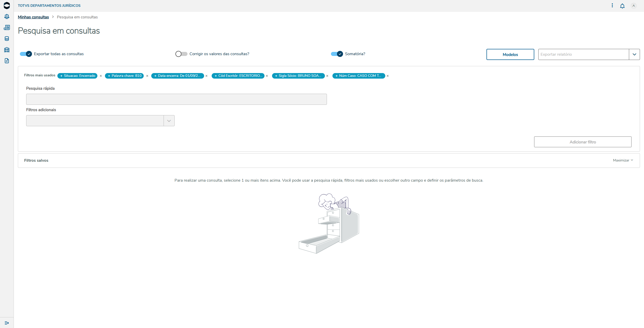Maximize the Filtros salvos section
Viewport: 644px width, 328px height.
tap(623, 160)
